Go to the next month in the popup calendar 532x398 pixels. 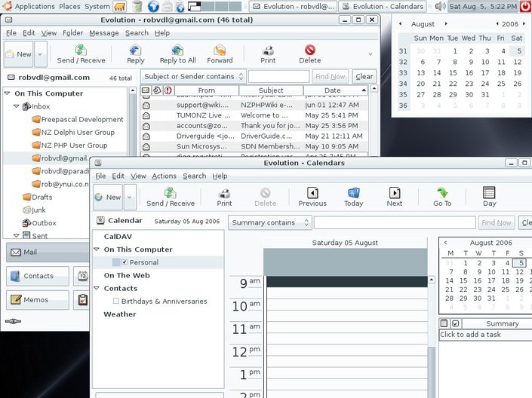(446, 23)
